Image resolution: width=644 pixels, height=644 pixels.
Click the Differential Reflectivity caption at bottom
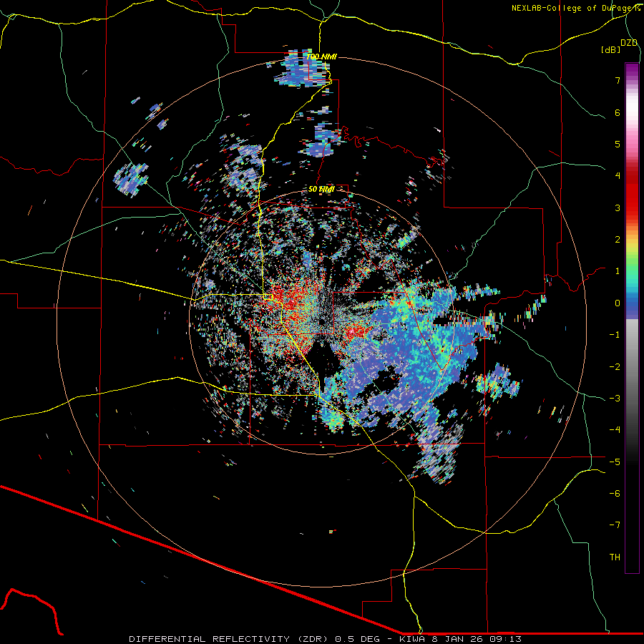click(x=325, y=639)
